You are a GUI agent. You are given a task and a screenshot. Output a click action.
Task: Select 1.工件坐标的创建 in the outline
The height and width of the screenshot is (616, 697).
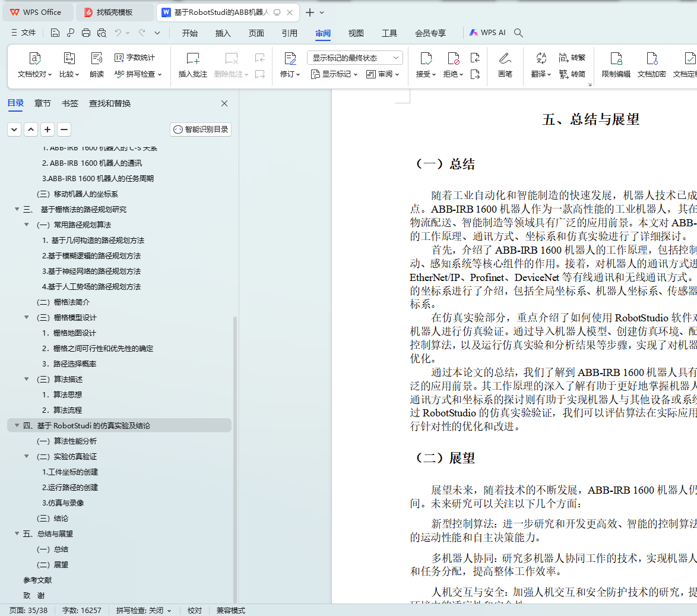click(x=70, y=472)
